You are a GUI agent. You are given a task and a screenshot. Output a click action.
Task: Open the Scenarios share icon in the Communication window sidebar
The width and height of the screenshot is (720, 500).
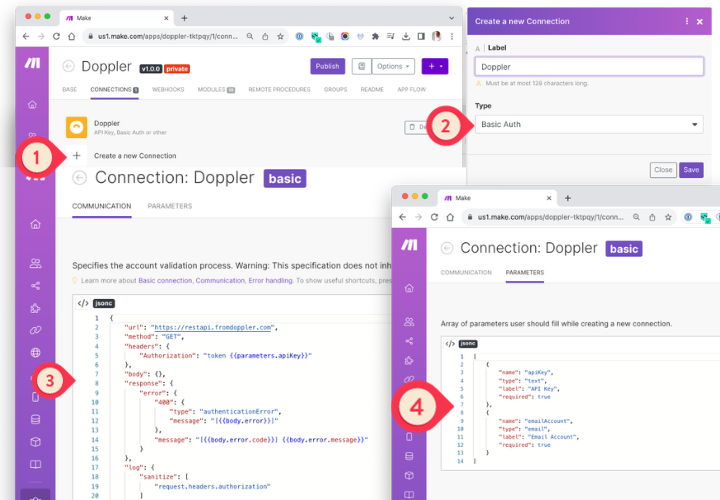[35, 286]
